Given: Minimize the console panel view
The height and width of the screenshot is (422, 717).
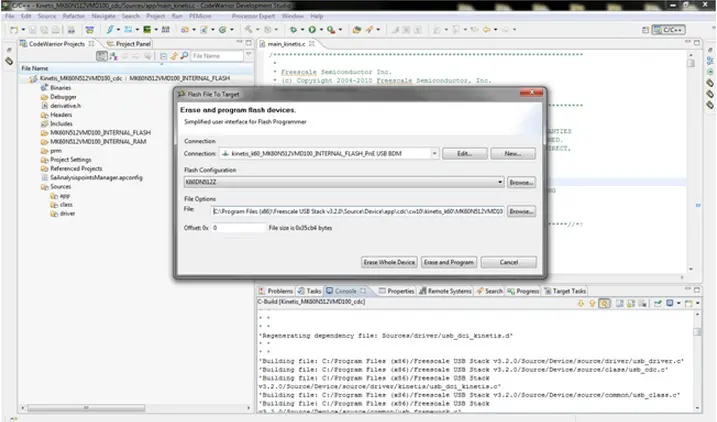Looking at the screenshot, I should pos(688,290).
